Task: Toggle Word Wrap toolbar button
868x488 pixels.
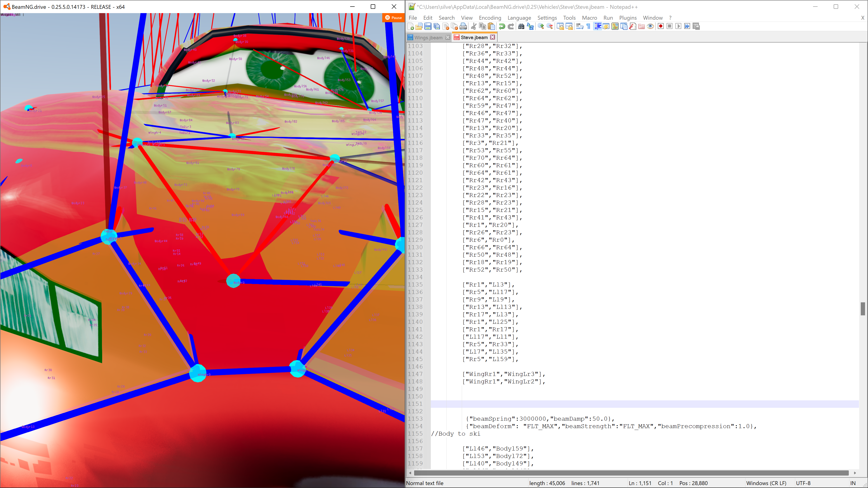Action: click(580, 26)
